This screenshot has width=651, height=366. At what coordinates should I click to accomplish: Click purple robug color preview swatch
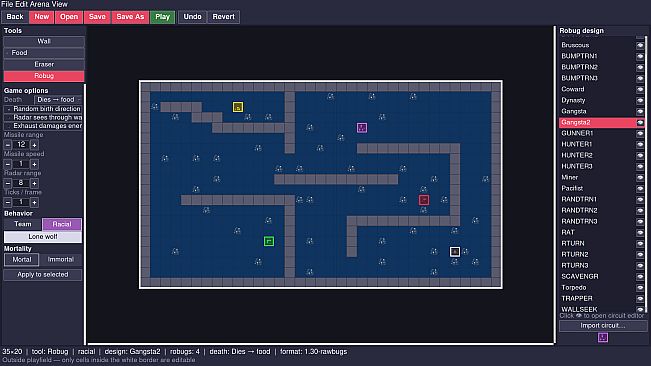click(x=603, y=337)
